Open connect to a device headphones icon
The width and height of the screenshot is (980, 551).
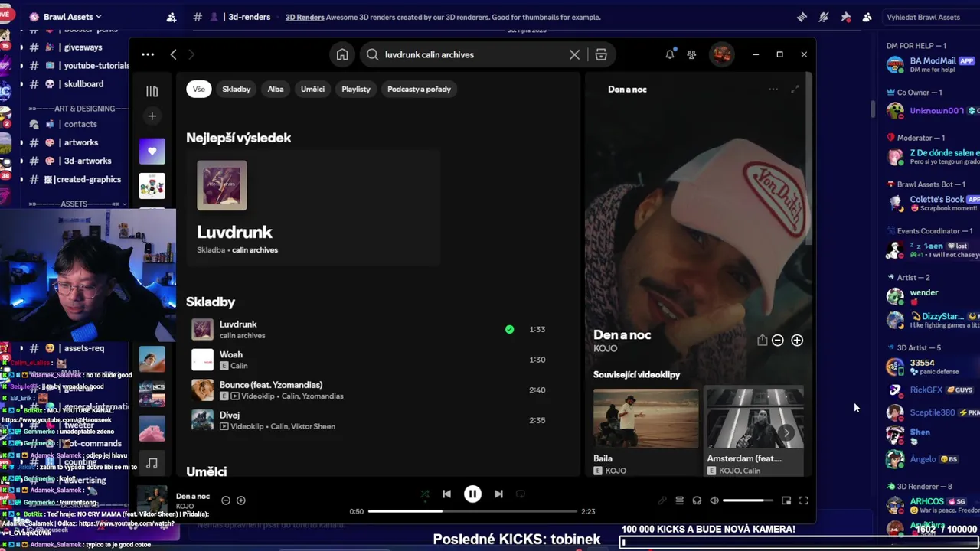(697, 500)
